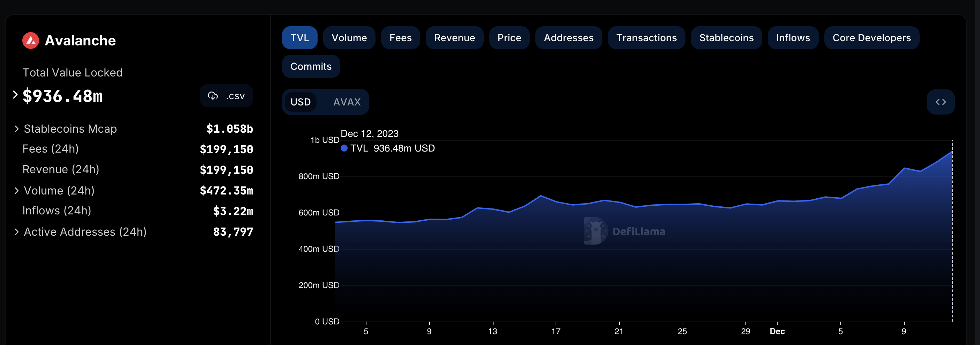
Task: Toggle the Addresses chart metric
Action: [569, 38]
